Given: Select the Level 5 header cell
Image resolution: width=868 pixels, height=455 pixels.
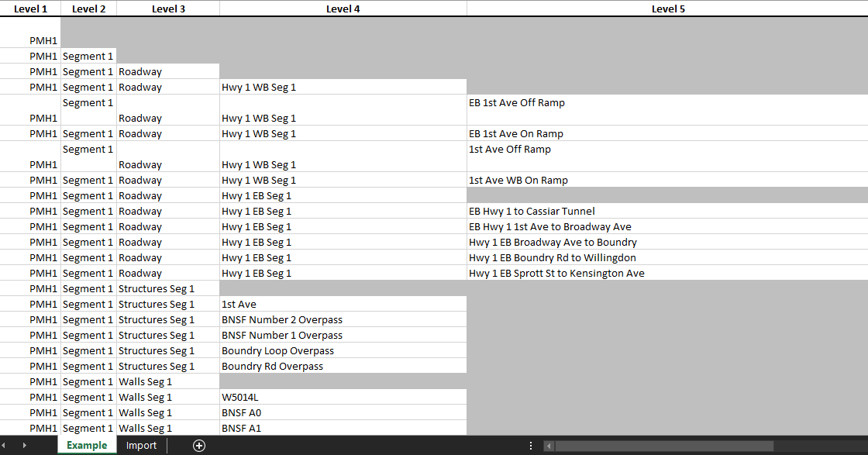Looking at the screenshot, I should pyautogui.click(x=667, y=9).
